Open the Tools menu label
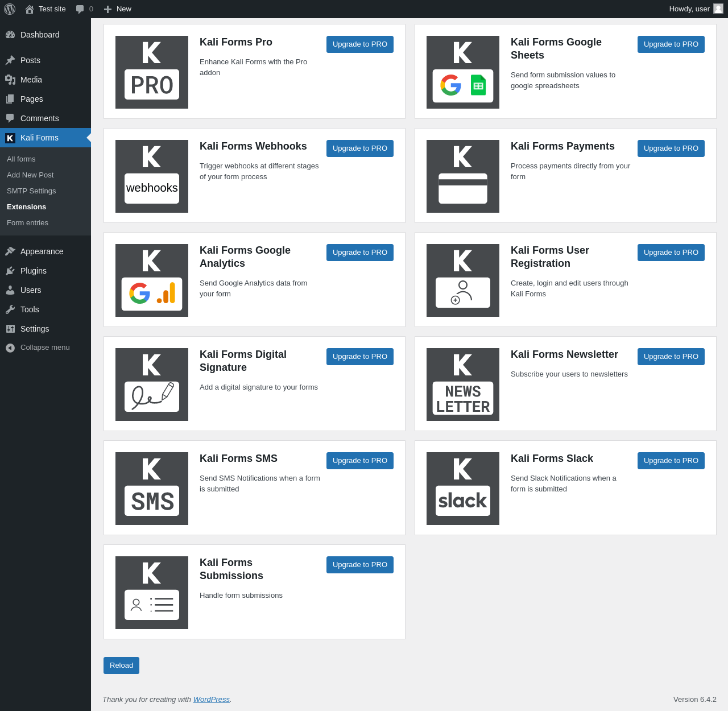Viewport: 728px width, 711px height. [30, 309]
